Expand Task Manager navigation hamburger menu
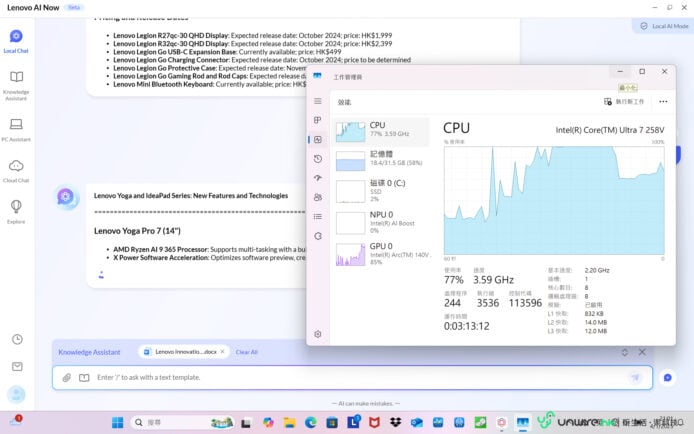Viewport: 694px width, 434px height. 318,101
